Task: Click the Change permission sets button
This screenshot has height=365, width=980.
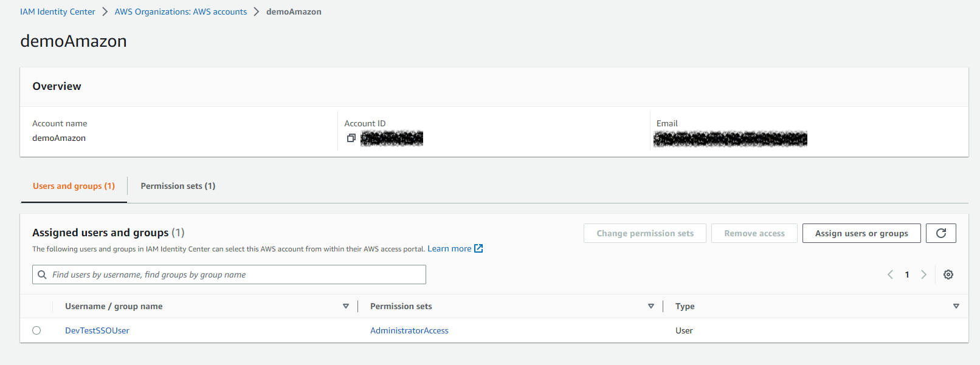Action: (x=644, y=233)
